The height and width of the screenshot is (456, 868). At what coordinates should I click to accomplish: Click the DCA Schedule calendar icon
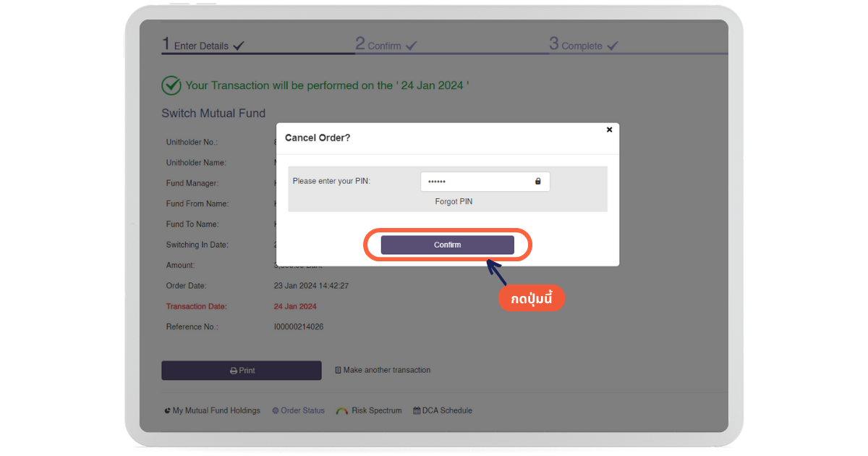point(417,411)
